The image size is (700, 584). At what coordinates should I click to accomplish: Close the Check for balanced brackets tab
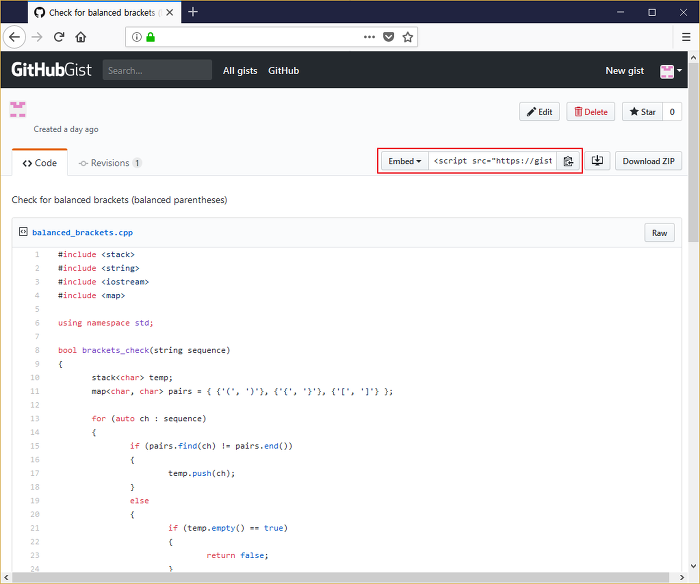click(170, 13)
